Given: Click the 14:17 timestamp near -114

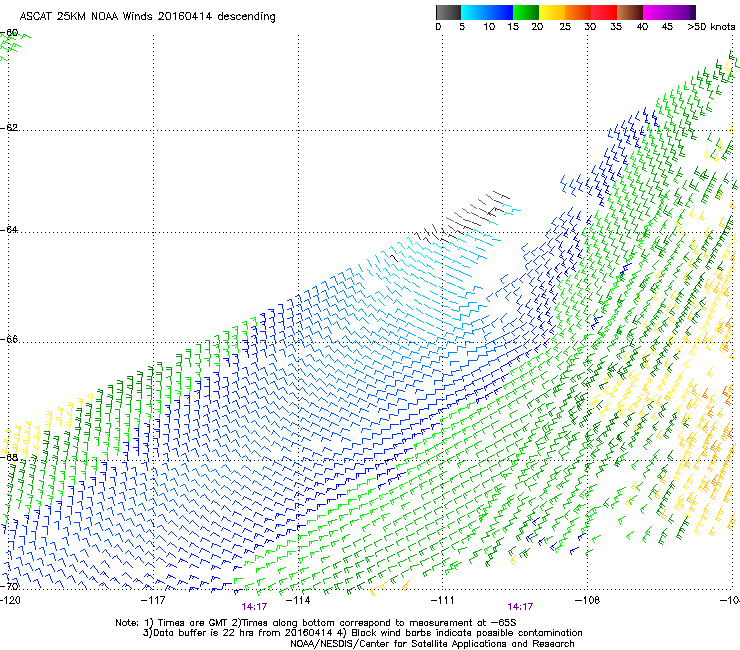Looking at the screenshot, I should click(254, 607).
